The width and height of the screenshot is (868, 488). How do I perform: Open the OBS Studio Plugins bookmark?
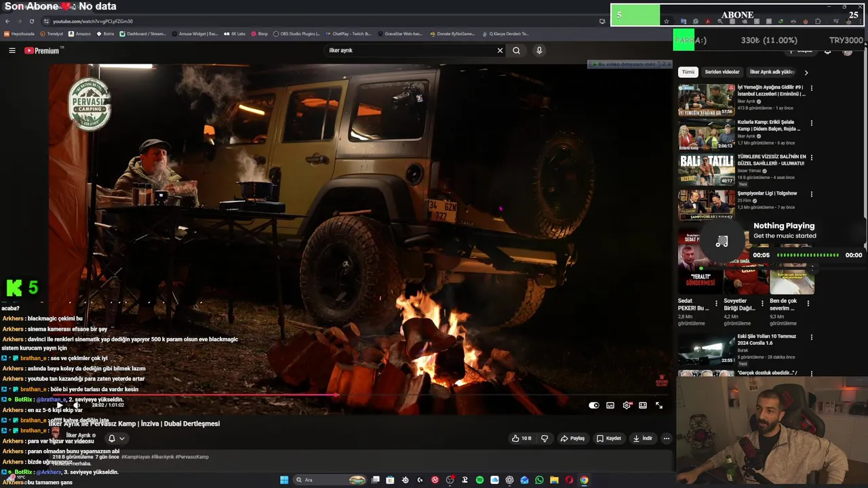coord(296,33)
